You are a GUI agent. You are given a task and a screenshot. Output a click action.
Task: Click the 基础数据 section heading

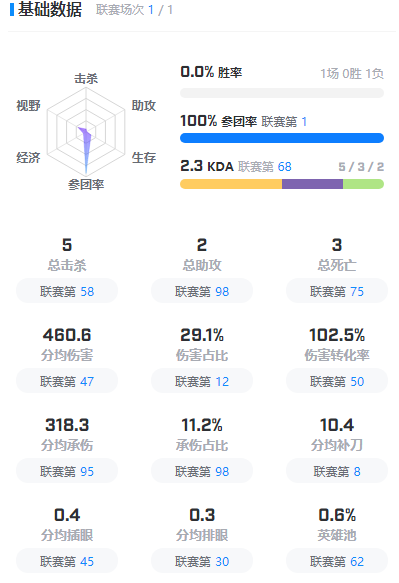tap(50, 10)
